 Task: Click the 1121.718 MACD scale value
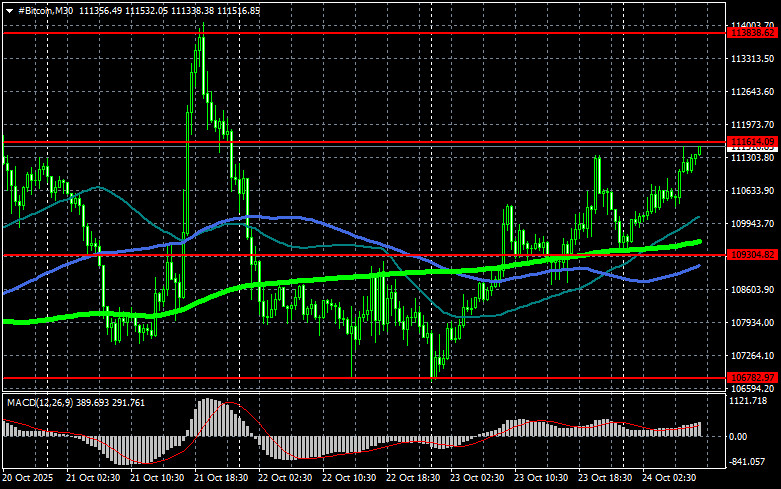pyautogui.click(x=748, y=401)
